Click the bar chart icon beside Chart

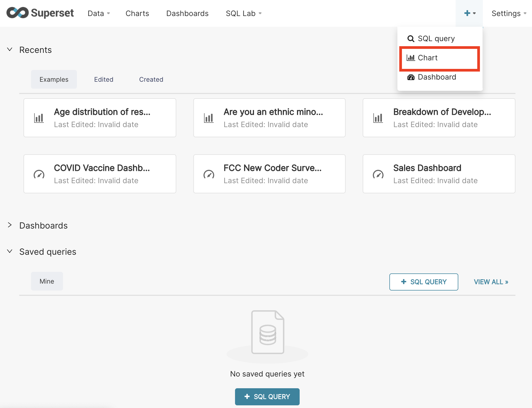click(x=410, y=58)
